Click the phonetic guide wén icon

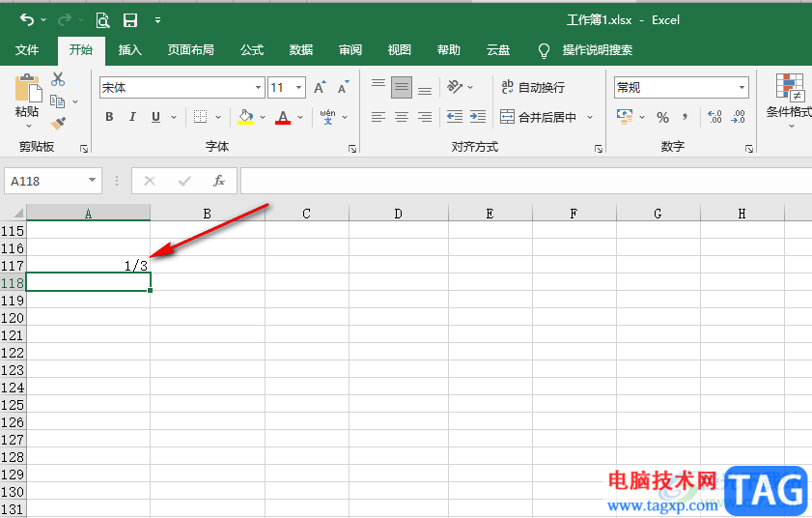click(x=328, y=117)
